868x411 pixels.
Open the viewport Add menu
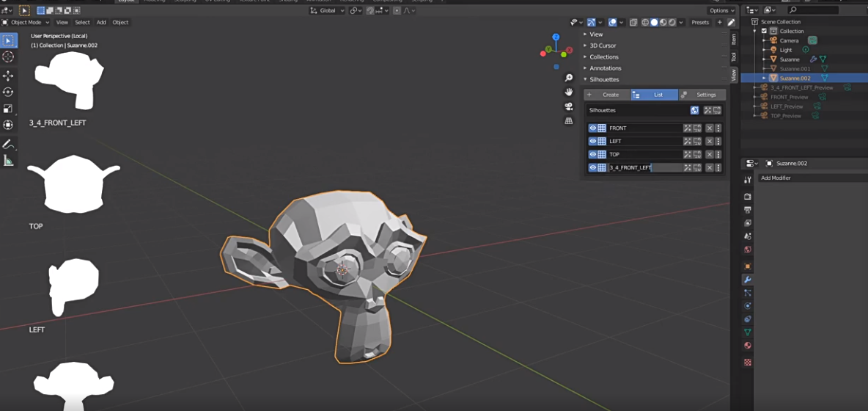tap(101, 22)
